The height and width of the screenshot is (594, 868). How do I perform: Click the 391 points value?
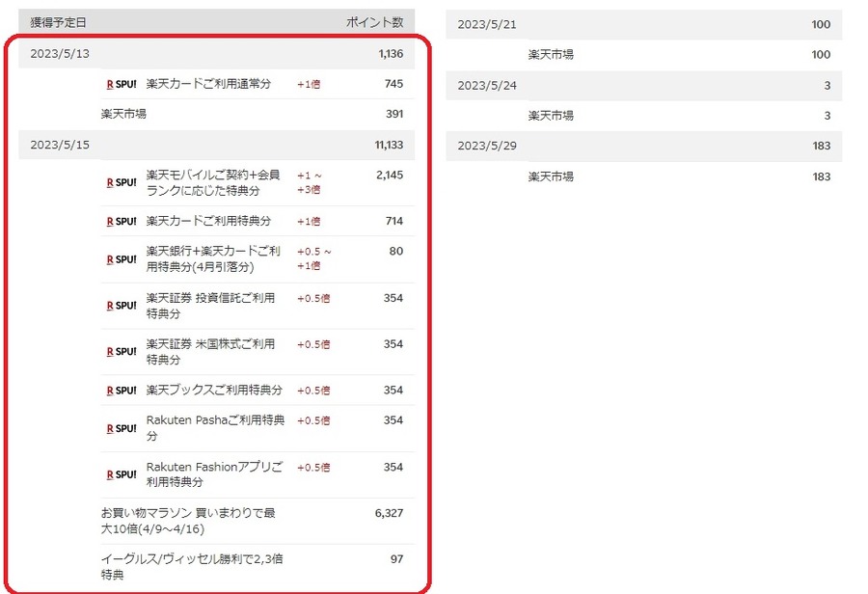tap(394, 114)
